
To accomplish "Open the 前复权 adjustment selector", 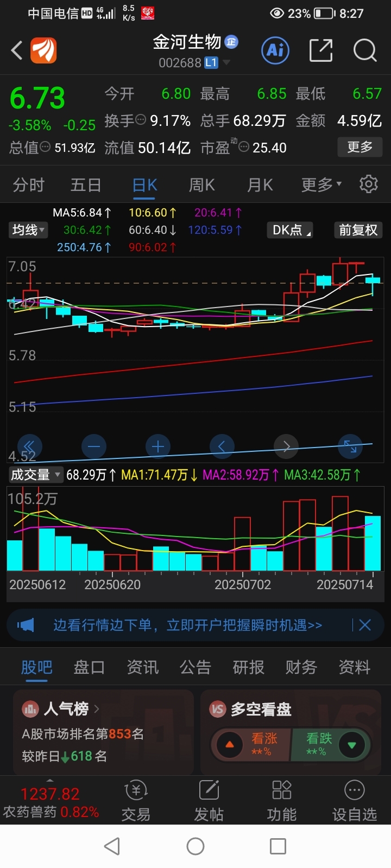I will (x=358, y=230).
